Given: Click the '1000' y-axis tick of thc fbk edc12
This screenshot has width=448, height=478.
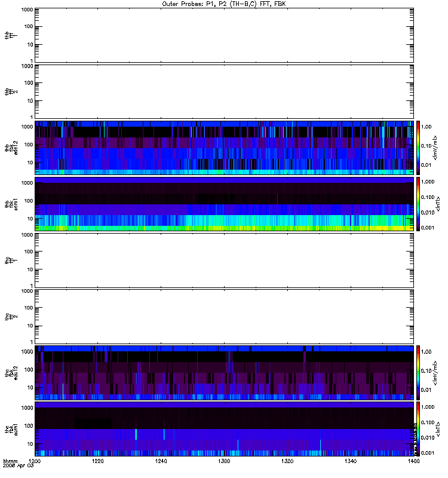Looking at the screenshot, I should (27, 351).
